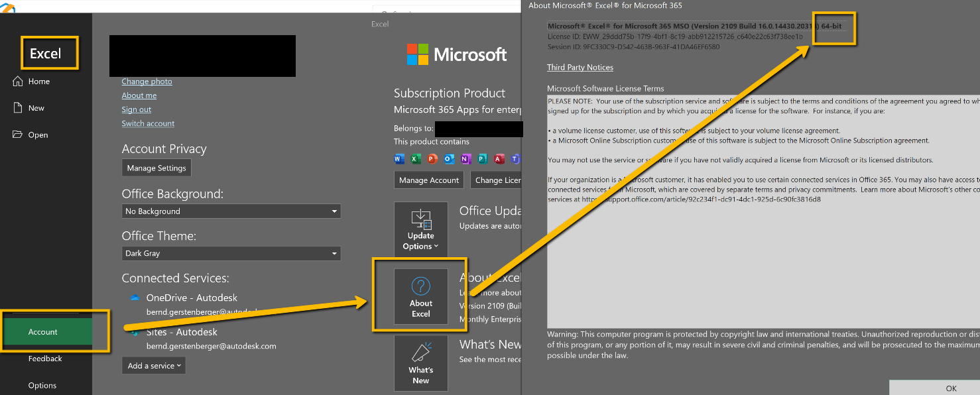Viewport: 980px width, 395px height.
Task: Click the About me link
Action: (139, 95)
